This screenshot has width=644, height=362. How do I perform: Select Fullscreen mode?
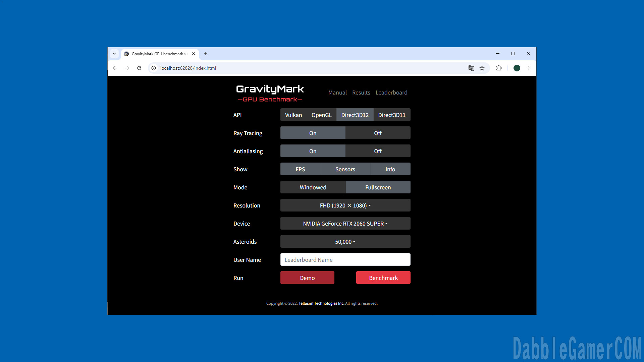point(378,187)
